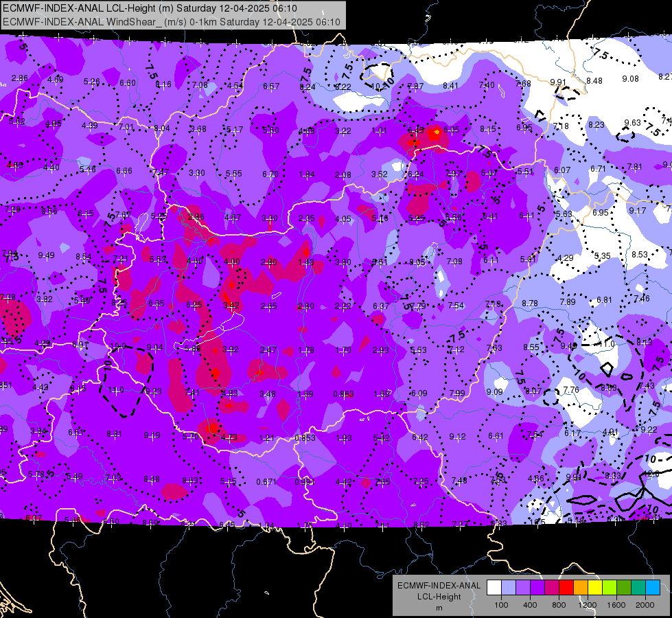The image size is (672, 618).
Task: Click the legend tick label '400'
Action: [530, 605]
